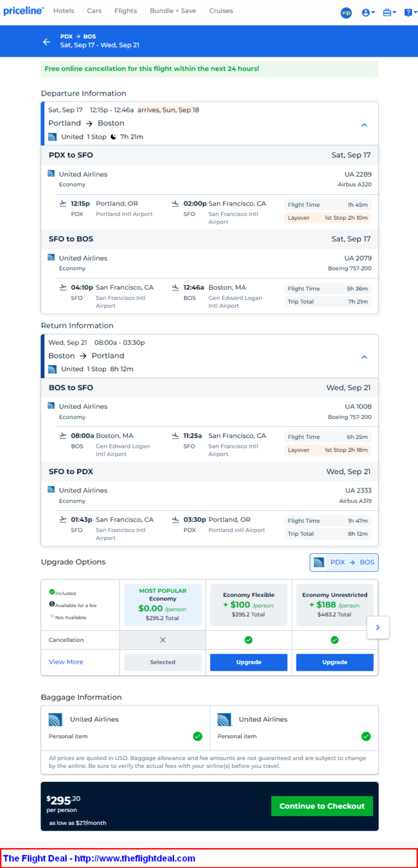Screen dimensions: 418x868
Task: Click View More in upgrade options
Action: [x=66, y=662]
